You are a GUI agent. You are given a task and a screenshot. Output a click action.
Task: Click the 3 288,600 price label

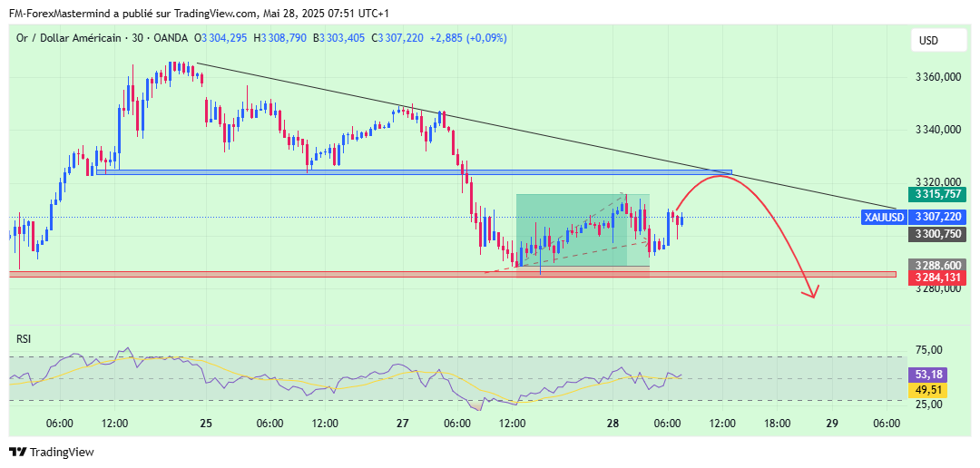tap(937, 265)
